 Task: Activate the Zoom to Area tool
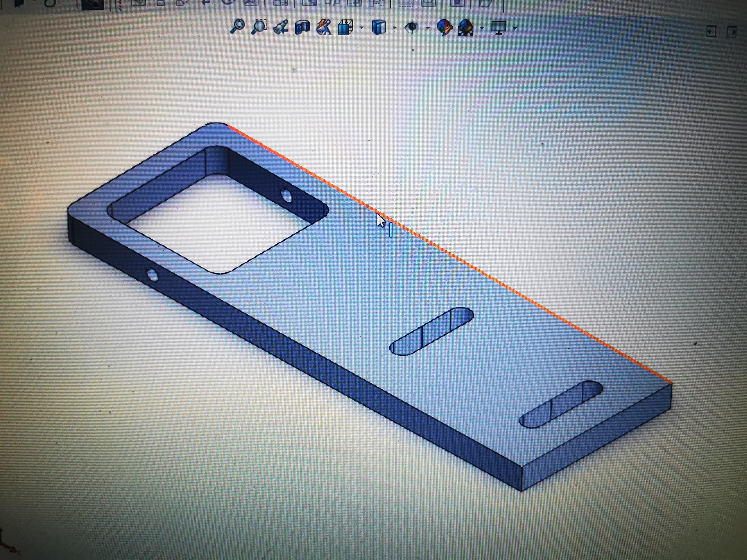(x=259, y=27)
